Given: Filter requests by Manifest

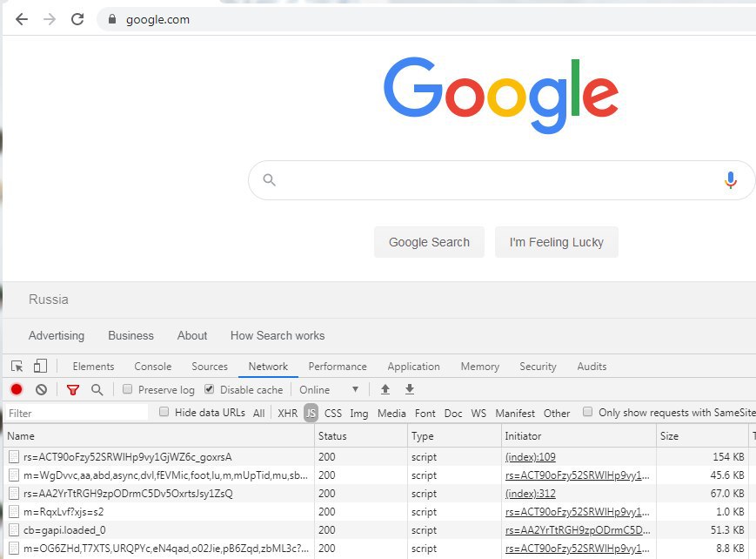Looking at the screenshot, I should (515, 414).
